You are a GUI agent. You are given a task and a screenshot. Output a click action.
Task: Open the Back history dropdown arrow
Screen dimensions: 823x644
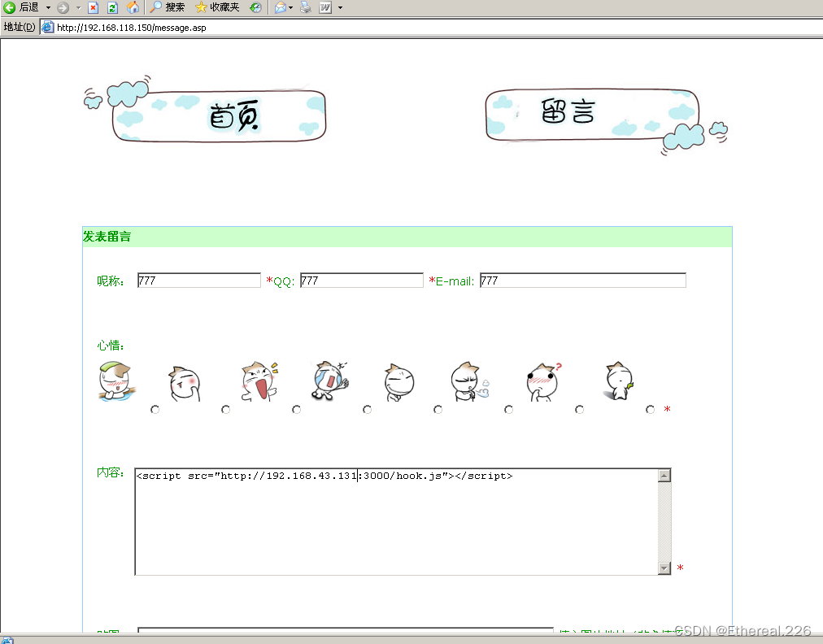tap(48, 7)
